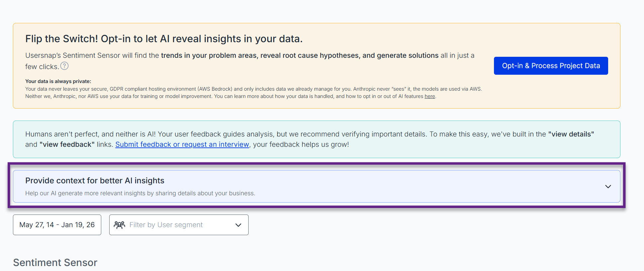Click the bold "trends in your problem areas" text
This screenshot has width=644, height=271.
pyautogui.click(x=209, y=55)
